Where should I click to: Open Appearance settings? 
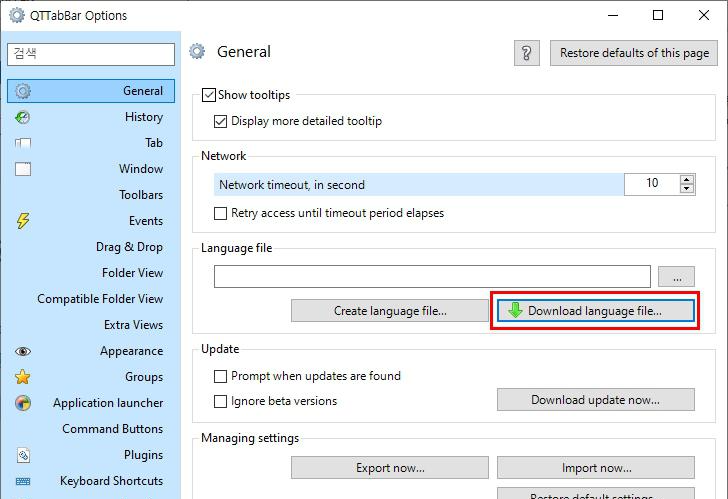coord(91,351)
